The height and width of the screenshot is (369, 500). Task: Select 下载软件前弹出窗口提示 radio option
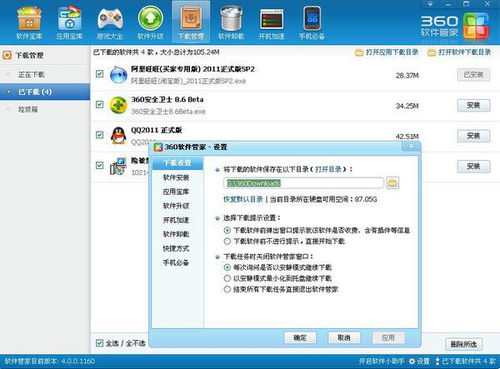(227, 230)
